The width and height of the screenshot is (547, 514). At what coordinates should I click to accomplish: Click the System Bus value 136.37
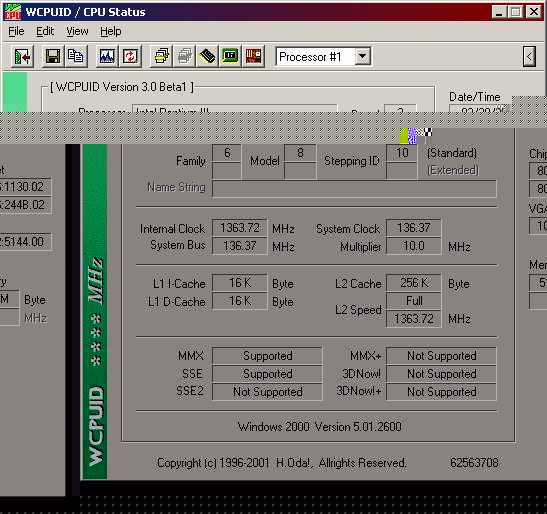pyautogui.click(x=240, y=246)
